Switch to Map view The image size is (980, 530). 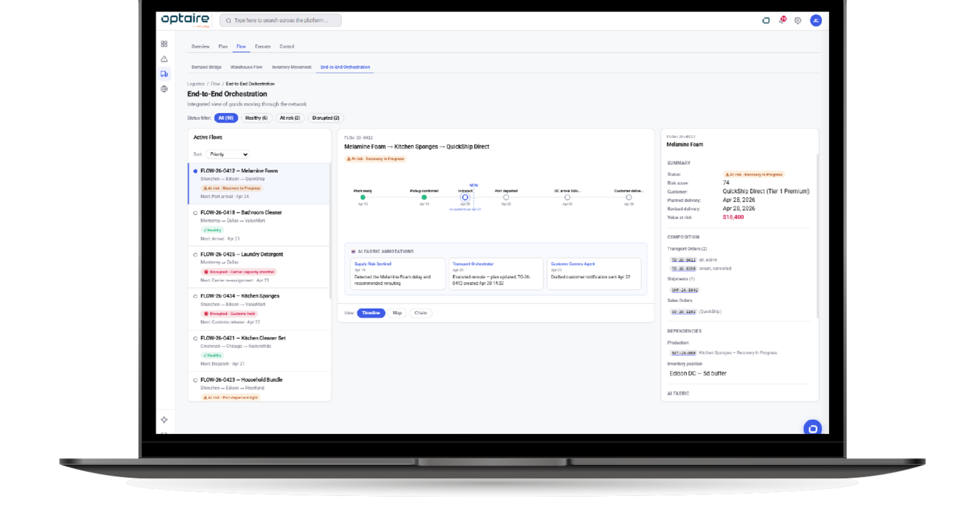point(397,313)
